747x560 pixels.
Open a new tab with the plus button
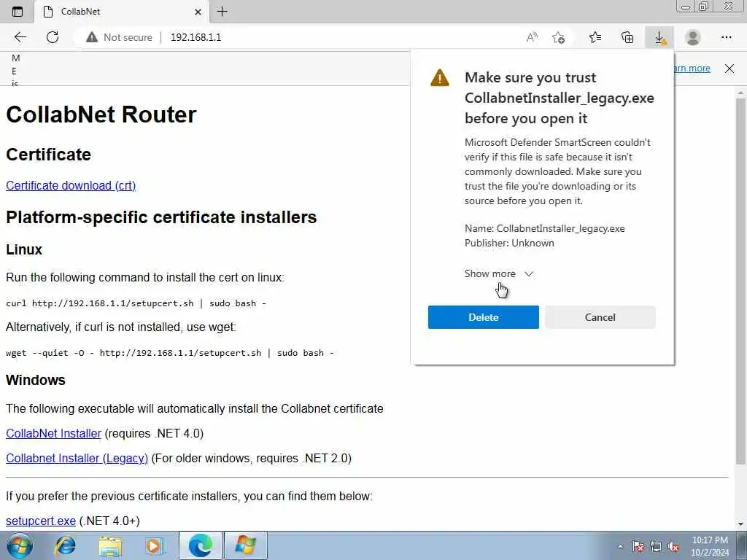222,12
